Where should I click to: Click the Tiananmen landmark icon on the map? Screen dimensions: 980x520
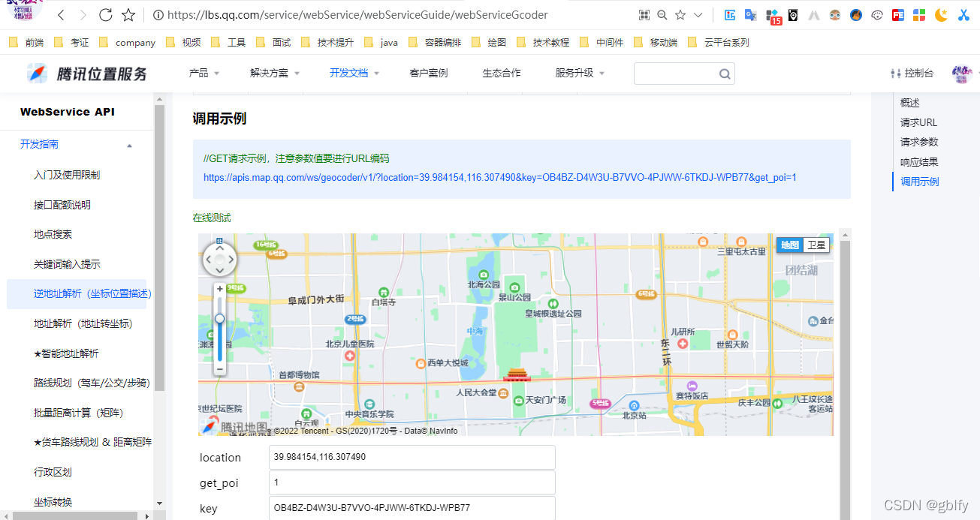click(517, 374)
